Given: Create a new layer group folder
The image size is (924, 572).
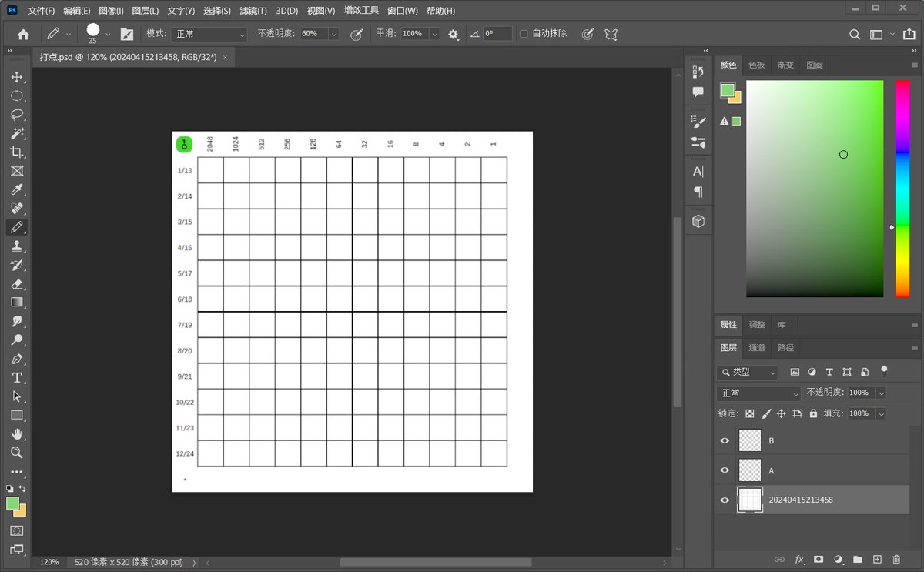Looking at the screenshot, I should [x=857, y=560].
